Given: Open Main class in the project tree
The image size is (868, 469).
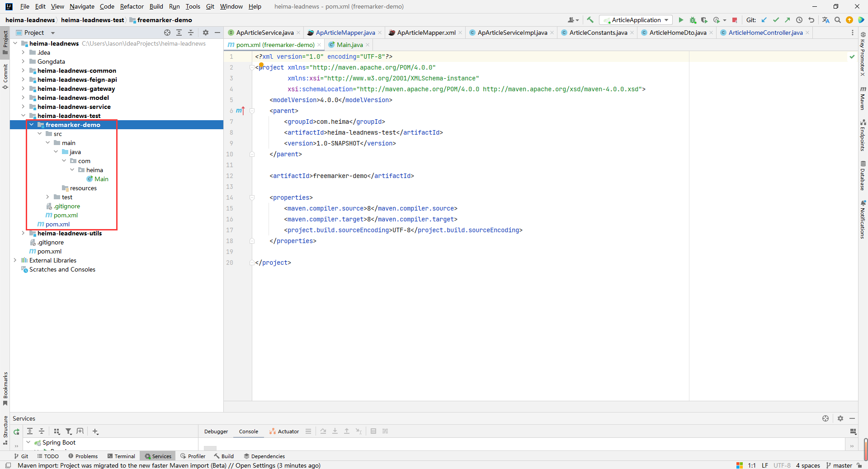Looking at the screenshot, I should pos(101,179).
